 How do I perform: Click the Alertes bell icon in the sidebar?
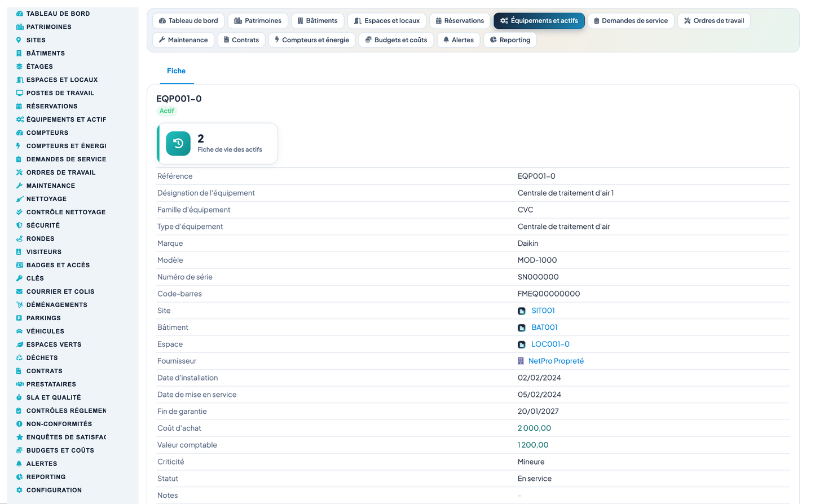[19, 464]
